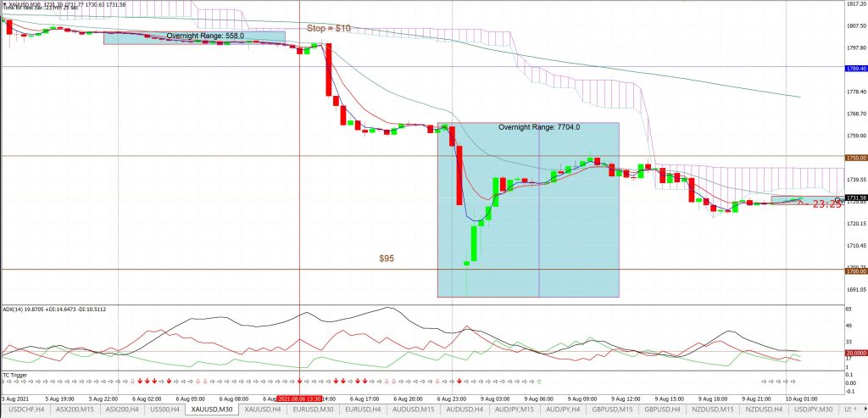The width and height of the screenshot is (868, 418).
Task: Click the '9 Aug 03:00' time axis label
Action: [x=494, y=398]
